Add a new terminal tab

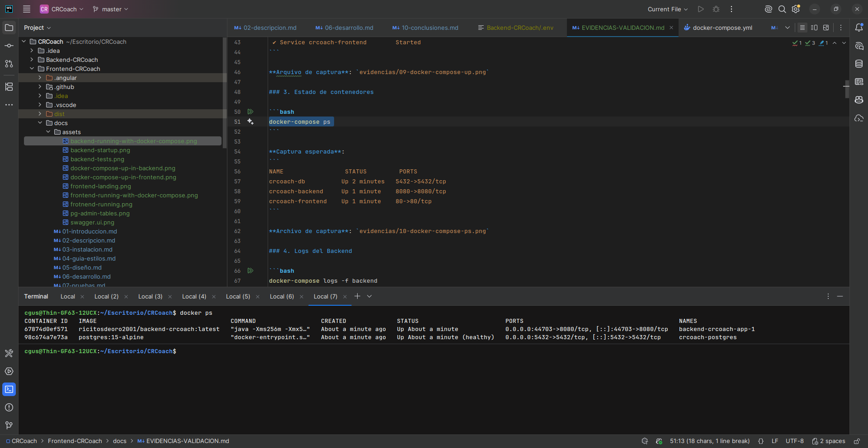[x=357, y=296]
